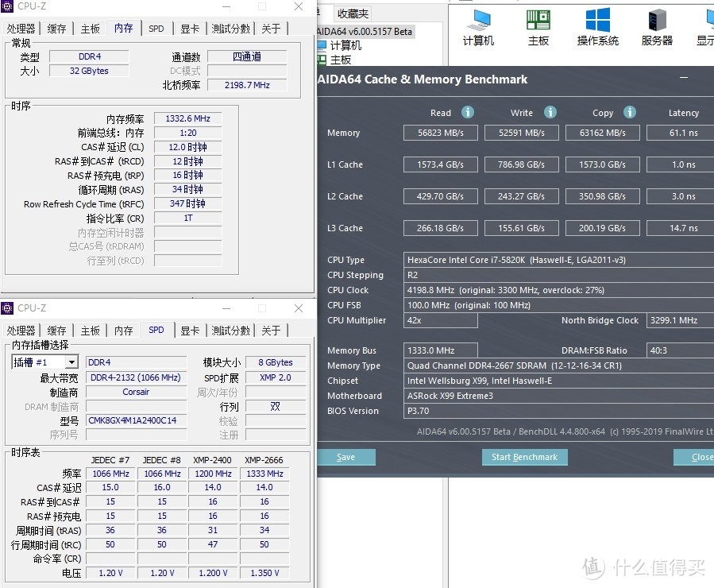Open 内存 tab in bottom CPU-Z window
Viewport: 714px width, 588px height.
pyautogui.click(x=123, y=331)
